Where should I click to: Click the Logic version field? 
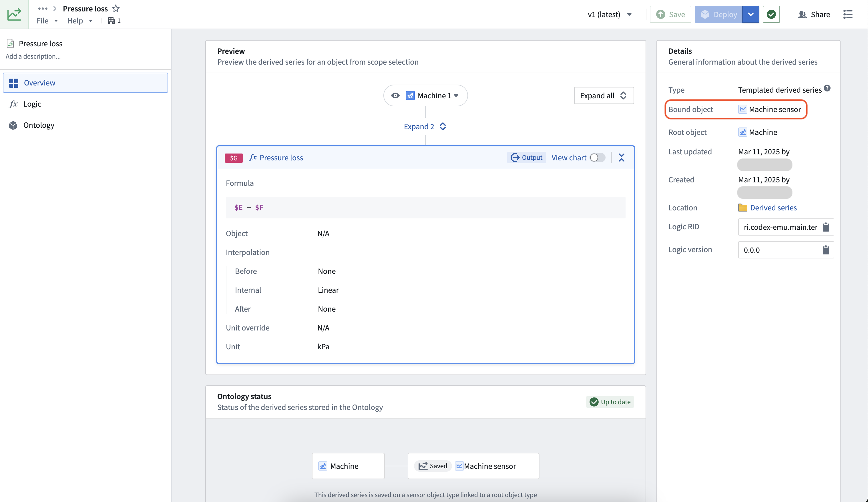pos(780,250)
